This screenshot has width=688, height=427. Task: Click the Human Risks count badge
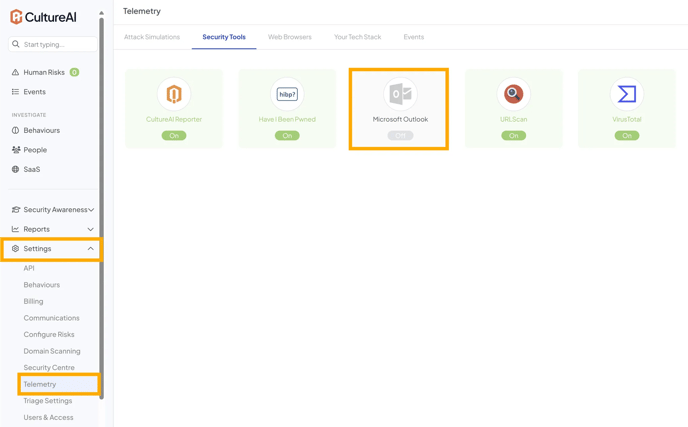pos(75,72)
